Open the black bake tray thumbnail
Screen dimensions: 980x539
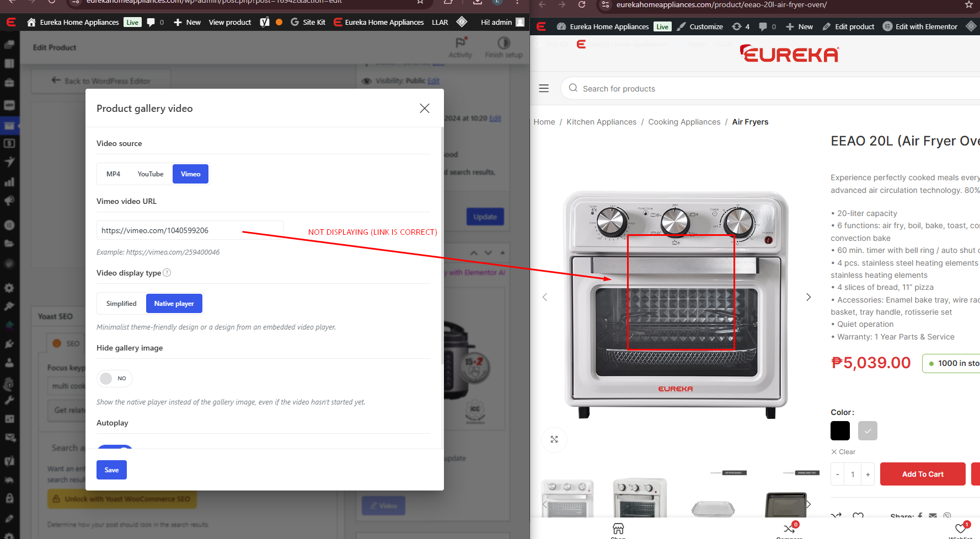(x=786, y=504)
